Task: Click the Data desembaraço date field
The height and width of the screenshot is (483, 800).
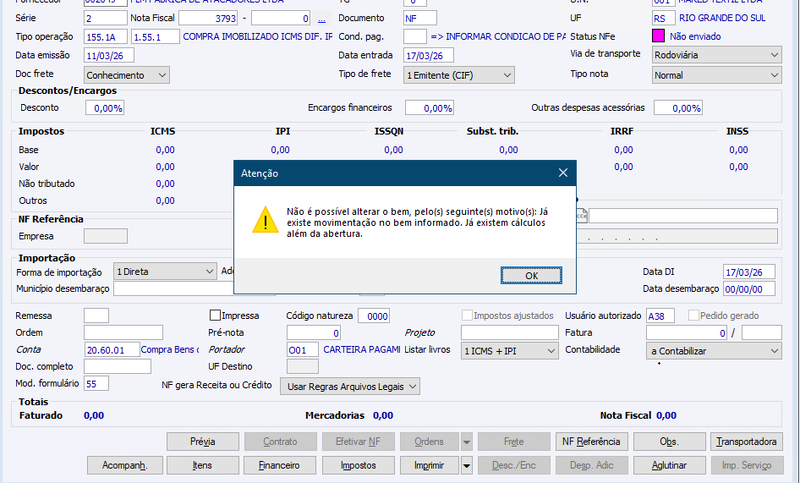Action: tap(749, 289)
